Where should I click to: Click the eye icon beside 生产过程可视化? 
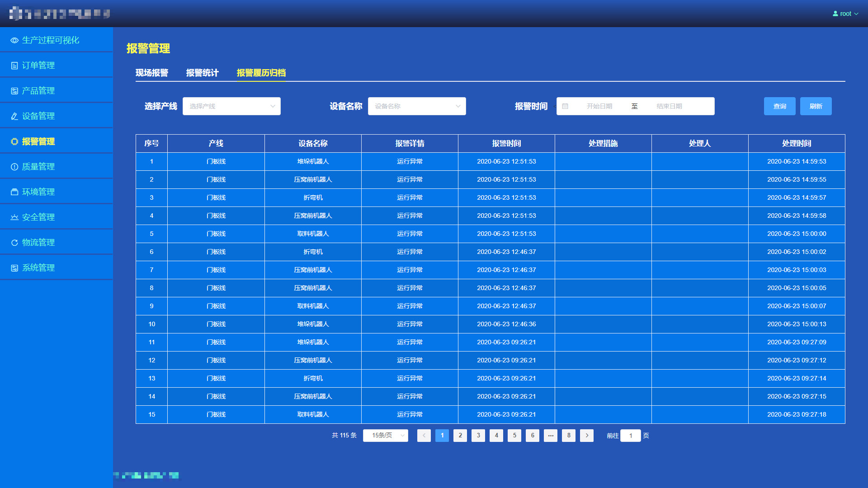[14, 40]
